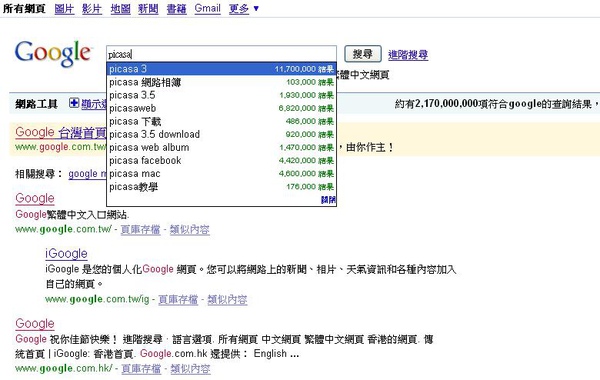Screen dimensions: 600x380
Task: Click the Google logo
Action: pos(53,54)
